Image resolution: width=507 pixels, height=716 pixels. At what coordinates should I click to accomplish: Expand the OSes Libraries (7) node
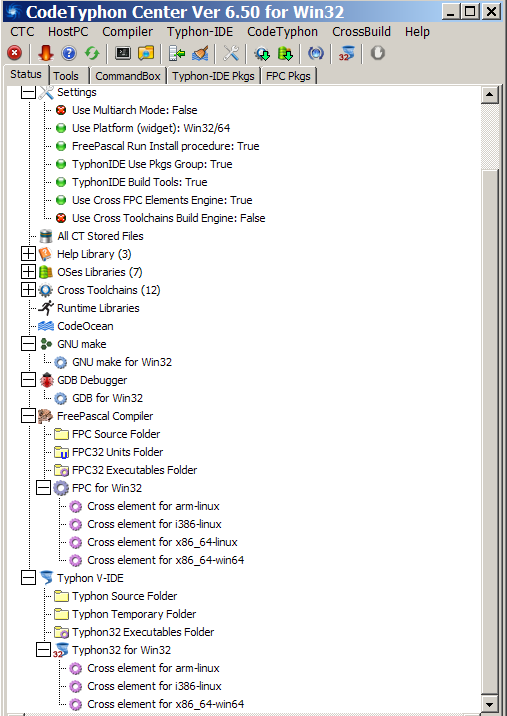point(28,272)
